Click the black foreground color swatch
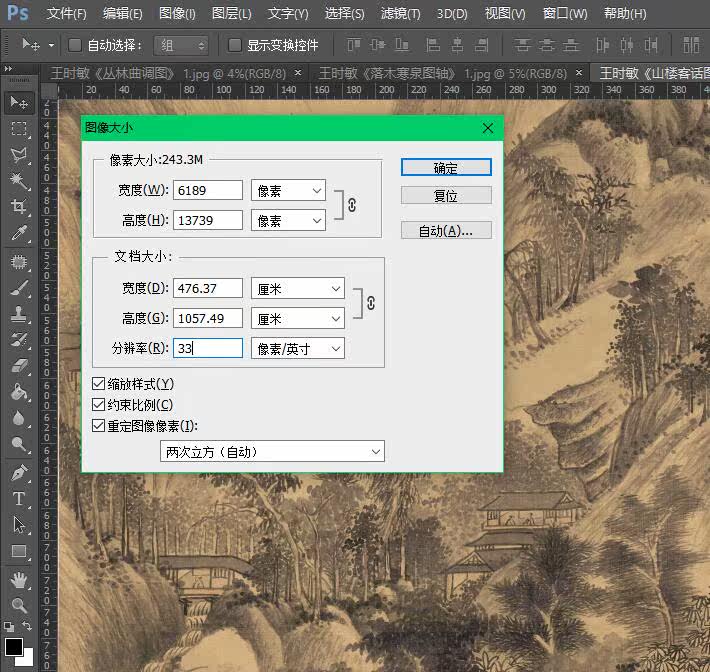 13,646
